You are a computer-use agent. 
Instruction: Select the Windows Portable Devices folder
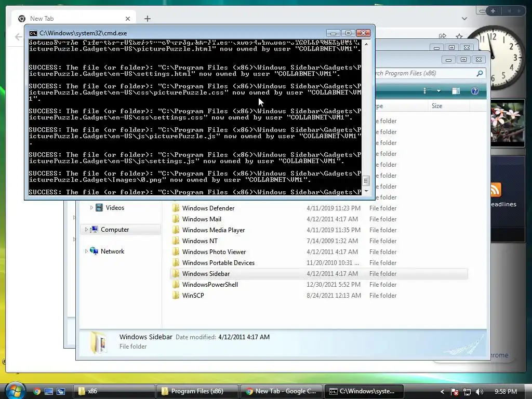click(x=218, y=262)
